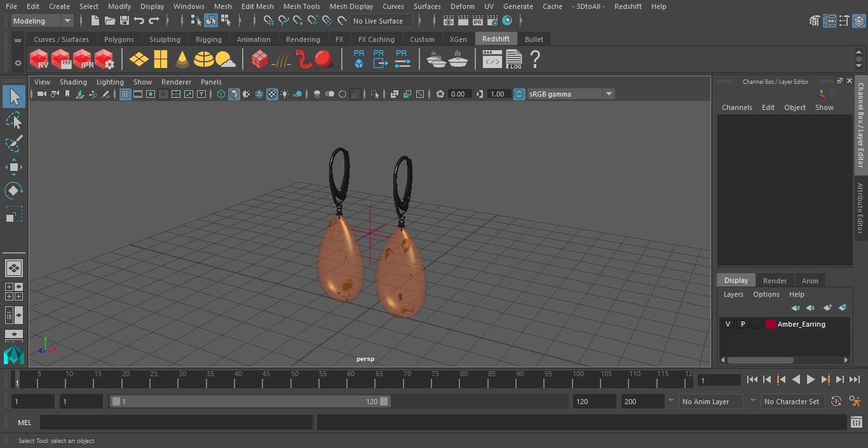
Task: Open the Redshift menu in menu bar
Action: click(628, 6)
